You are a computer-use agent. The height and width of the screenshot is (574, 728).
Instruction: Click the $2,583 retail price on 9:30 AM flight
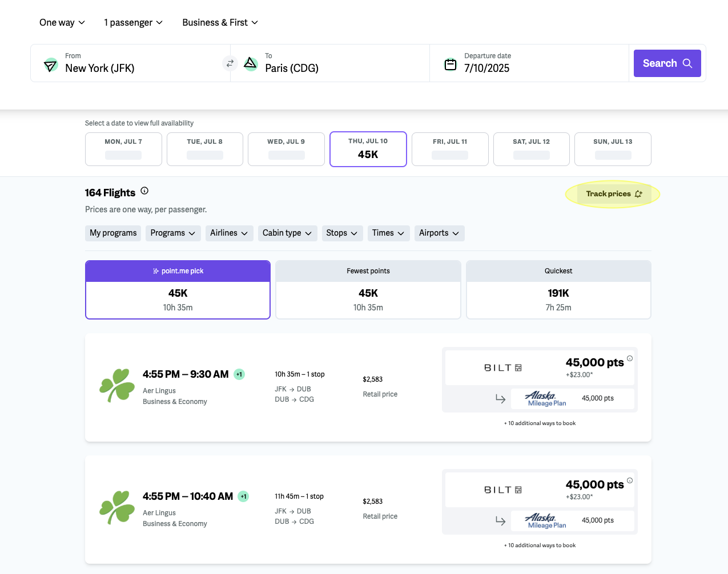tap(373, 379)
